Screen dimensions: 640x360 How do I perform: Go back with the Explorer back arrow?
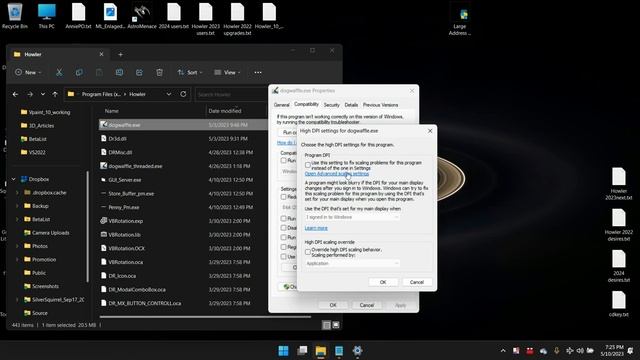coord(15,94)
